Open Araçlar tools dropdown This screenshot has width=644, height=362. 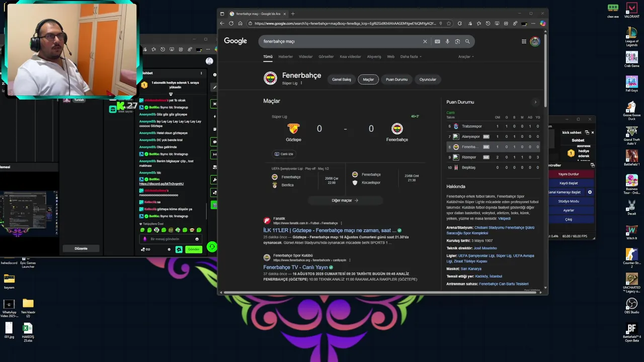click(x=466, y=57)
